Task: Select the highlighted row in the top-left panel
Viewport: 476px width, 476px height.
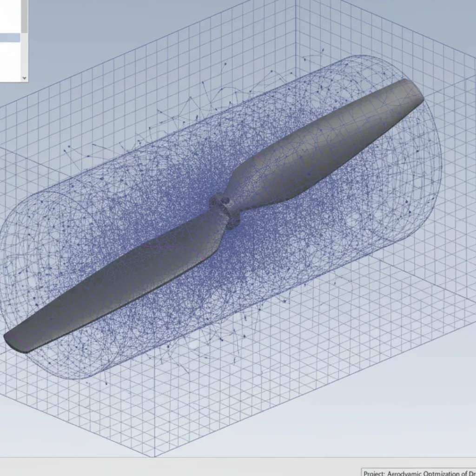Action: pyautogui.click(x=9, y=37)
